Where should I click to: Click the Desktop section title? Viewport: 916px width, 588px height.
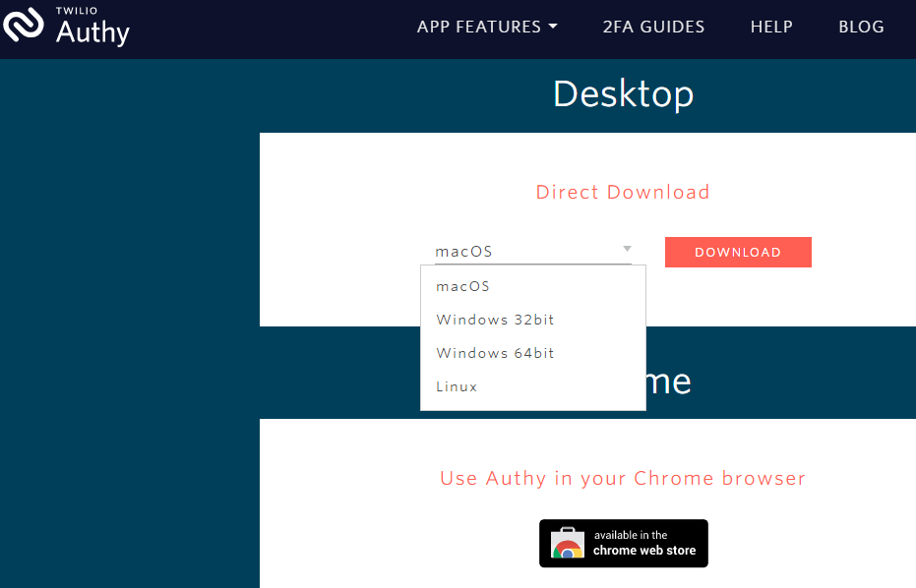pyautogui.click(x=624, y=93)
